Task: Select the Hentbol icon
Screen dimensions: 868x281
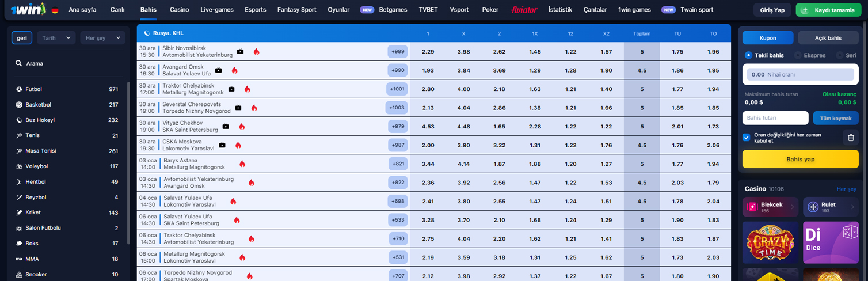Action: pyautogui.click(x=20, y=182)
